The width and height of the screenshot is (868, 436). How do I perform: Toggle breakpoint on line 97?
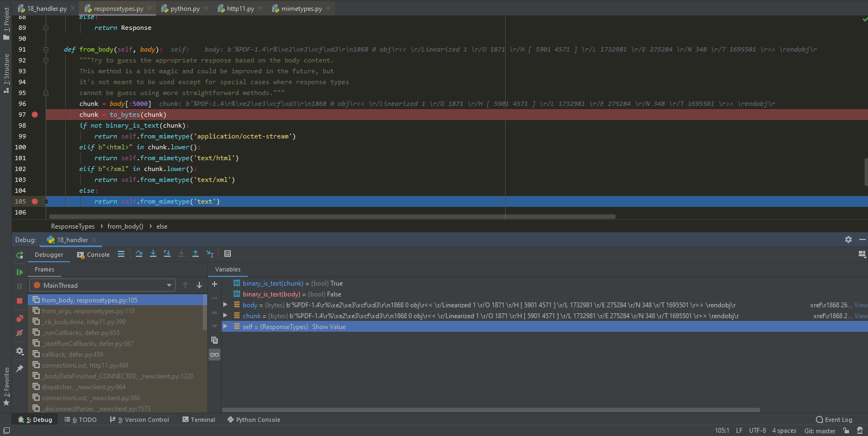click(x=35, y=115)
